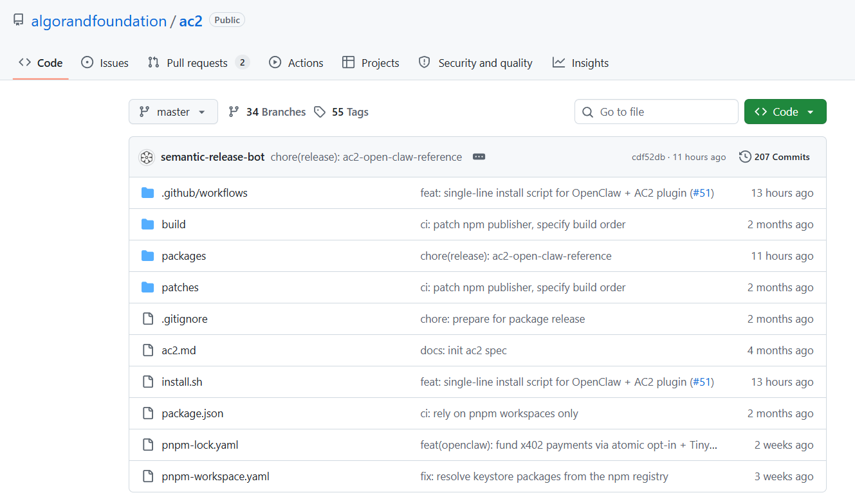
Task: Click the repository icon beside algorandfoundation
Action: tap(19, 21)
